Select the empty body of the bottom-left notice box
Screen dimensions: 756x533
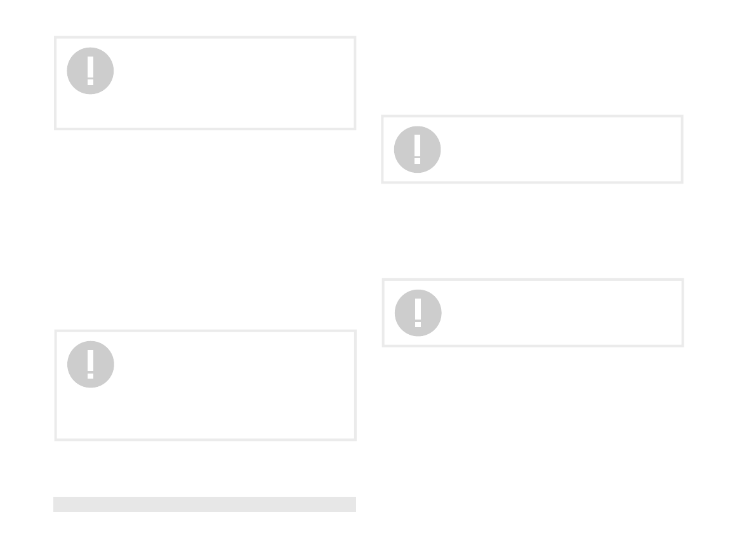234,385
